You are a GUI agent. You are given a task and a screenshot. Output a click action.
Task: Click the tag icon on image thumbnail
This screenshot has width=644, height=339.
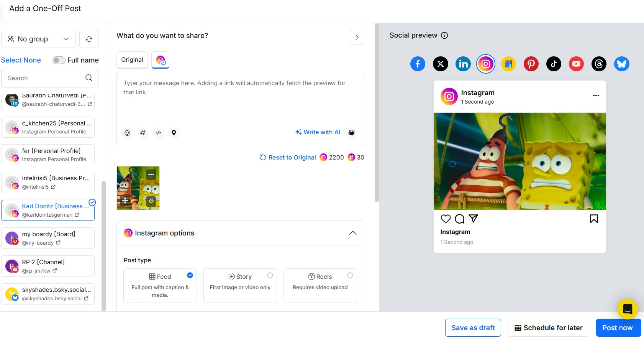coord(151,201)
